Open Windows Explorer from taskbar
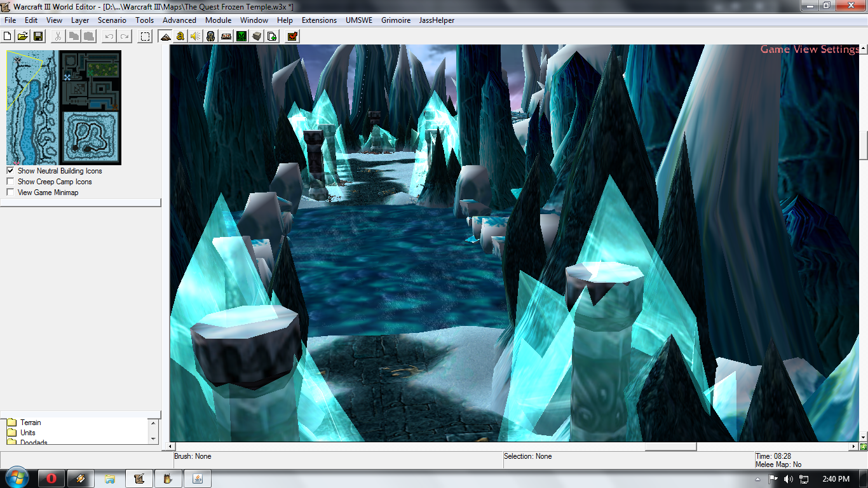Screen dimensions: 868x488 click(x=110, y=478)
